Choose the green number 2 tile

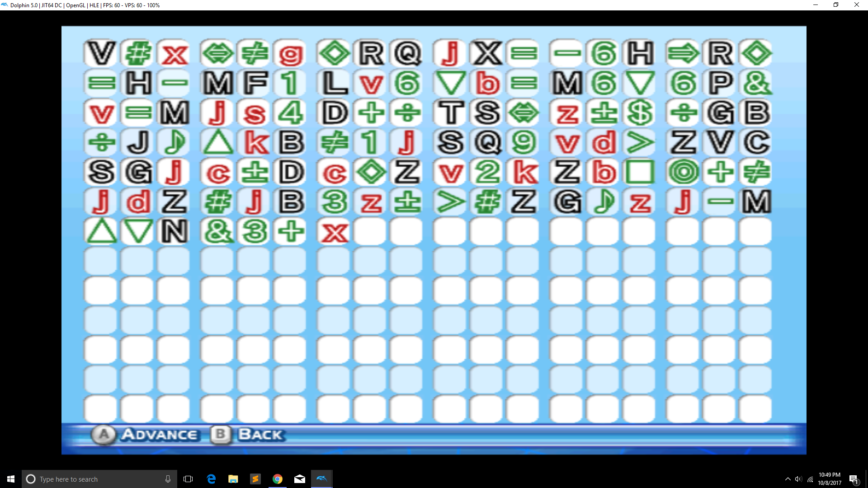[x=487, y=172]
